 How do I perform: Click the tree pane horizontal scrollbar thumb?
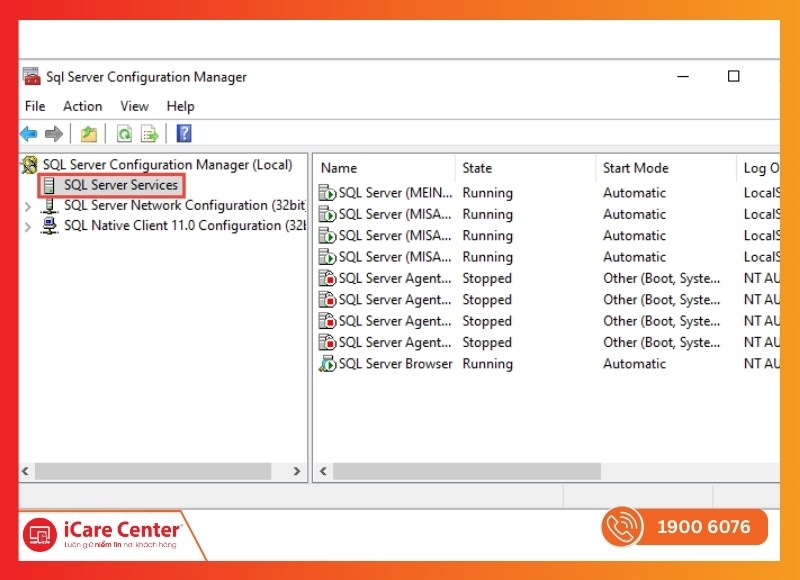[x=153, y=471]
